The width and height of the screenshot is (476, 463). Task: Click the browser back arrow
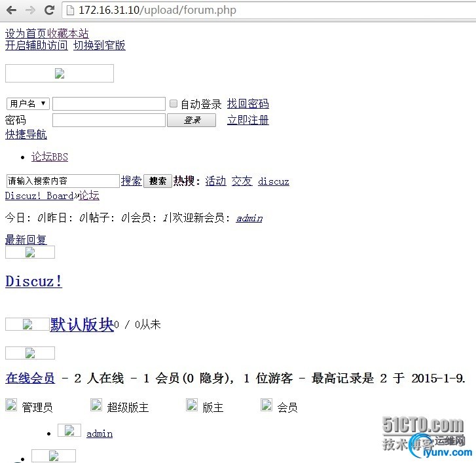pyautogui.click(x=12, y=10)
